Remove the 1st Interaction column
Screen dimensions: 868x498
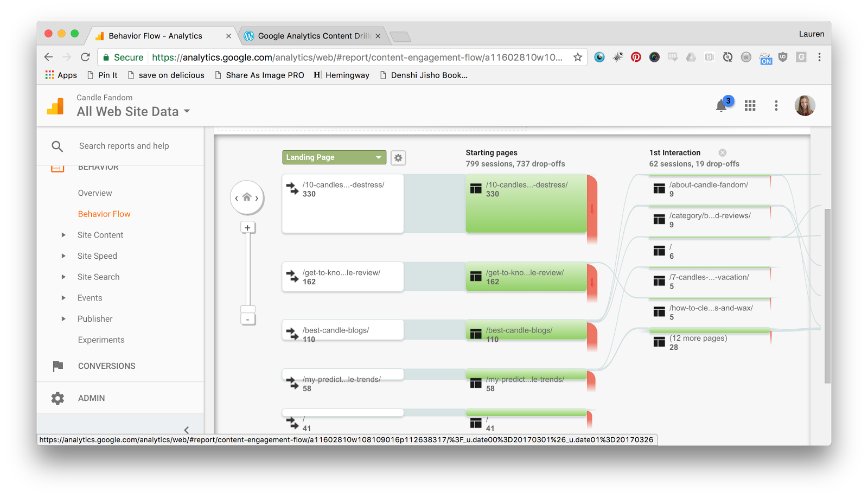[x=723, y=153]
